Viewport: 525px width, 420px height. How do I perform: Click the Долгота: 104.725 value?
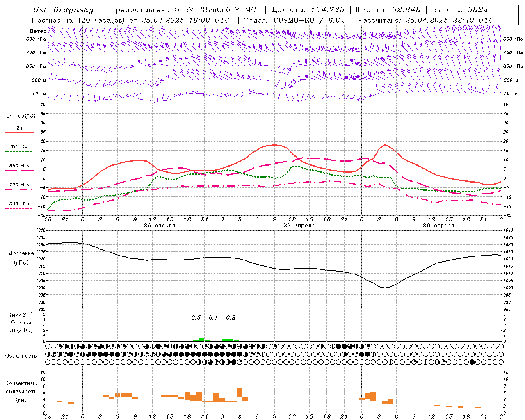(308, 10)
